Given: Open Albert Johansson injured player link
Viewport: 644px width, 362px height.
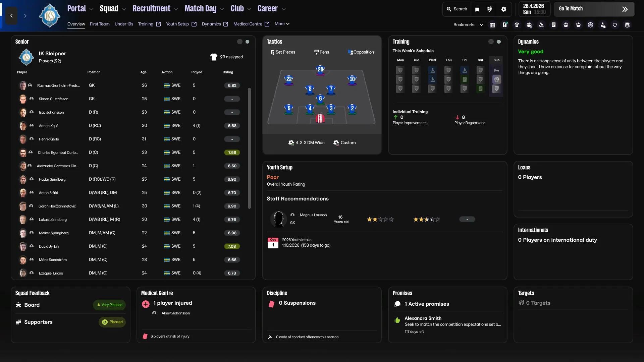Looking at the screenshot, I should coord(175,313).
